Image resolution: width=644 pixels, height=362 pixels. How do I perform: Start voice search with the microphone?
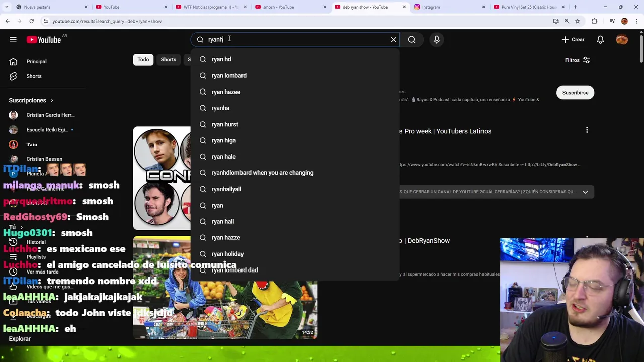[x=437, y=39]
